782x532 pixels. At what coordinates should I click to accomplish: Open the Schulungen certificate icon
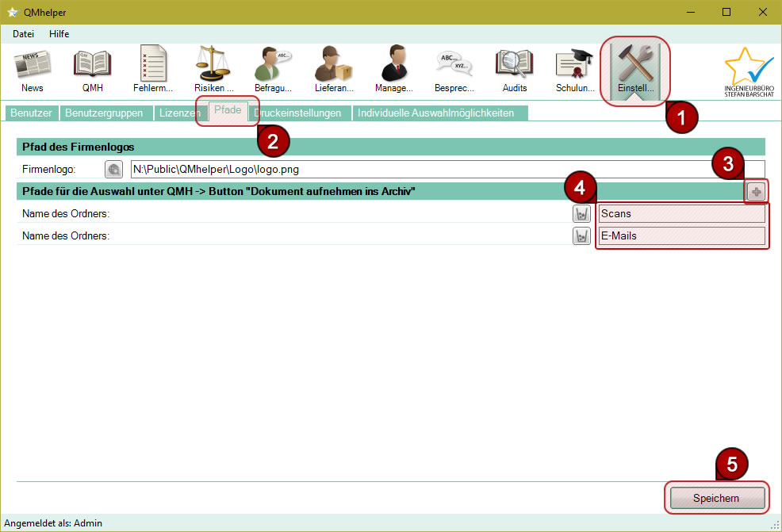click(x=575, y=70)
